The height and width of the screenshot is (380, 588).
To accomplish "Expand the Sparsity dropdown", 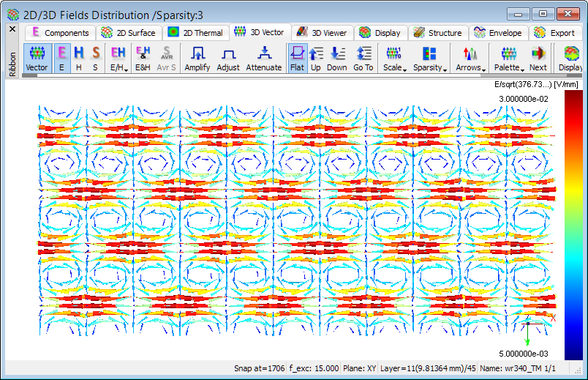I will (430, 59).
